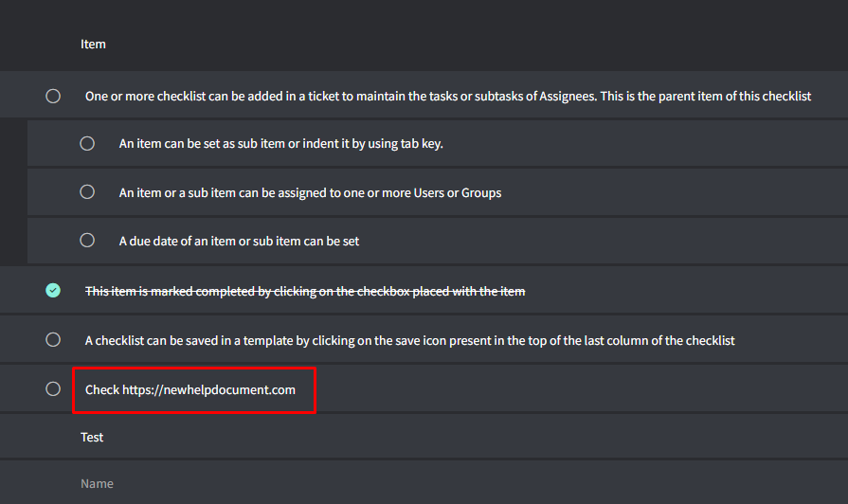Check the 'saved in a template' item checkbox

pyautogui.click(x=53, y=339)
